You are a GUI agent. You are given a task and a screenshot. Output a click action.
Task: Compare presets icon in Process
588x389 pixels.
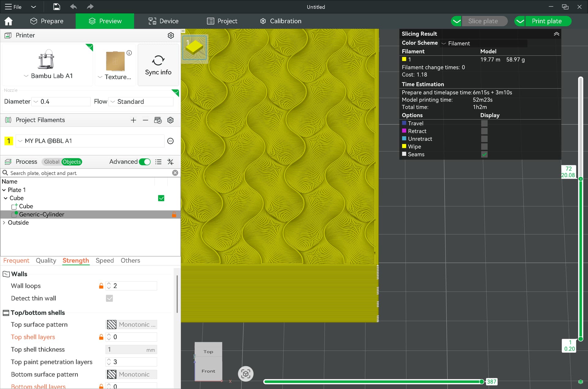(x=171, y=162)
